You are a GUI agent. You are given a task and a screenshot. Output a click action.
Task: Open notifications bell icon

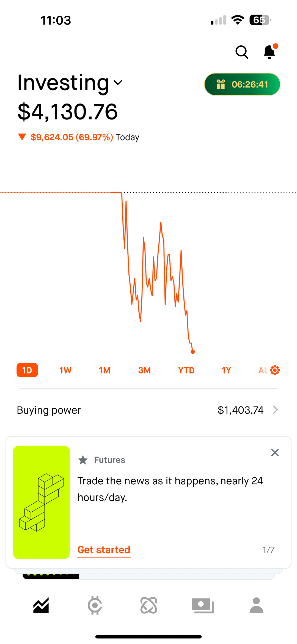click(x=269, y=52)
